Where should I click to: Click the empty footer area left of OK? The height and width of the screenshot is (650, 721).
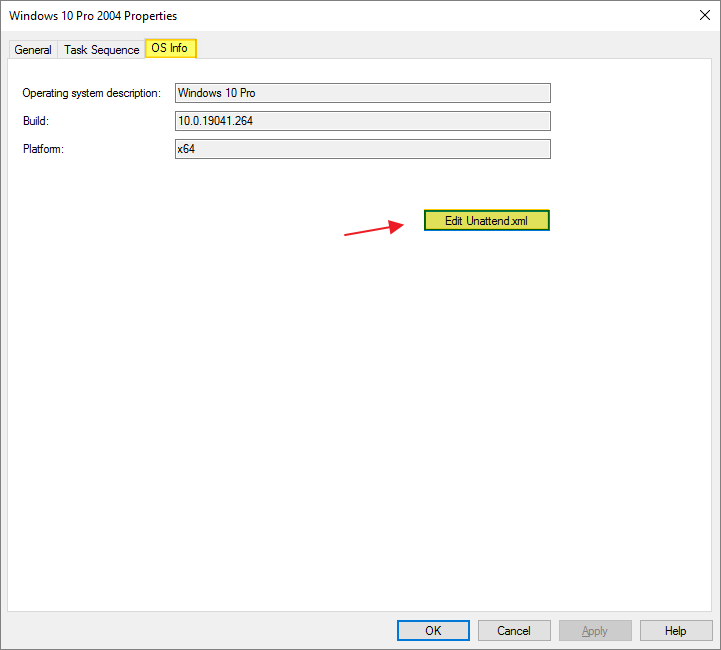(x=200, y=631)
